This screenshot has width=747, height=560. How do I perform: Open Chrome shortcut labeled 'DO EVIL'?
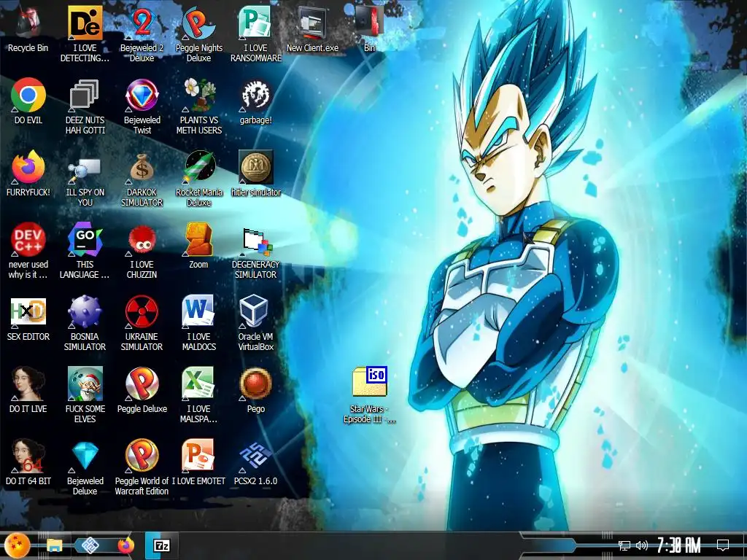point(28,101)
